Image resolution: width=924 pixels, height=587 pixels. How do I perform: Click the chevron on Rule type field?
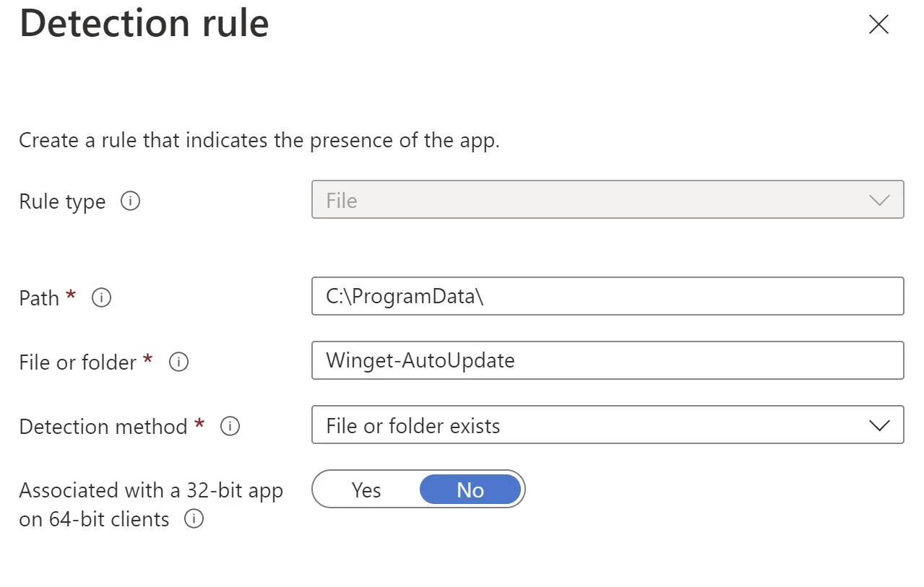click(879, 200)
